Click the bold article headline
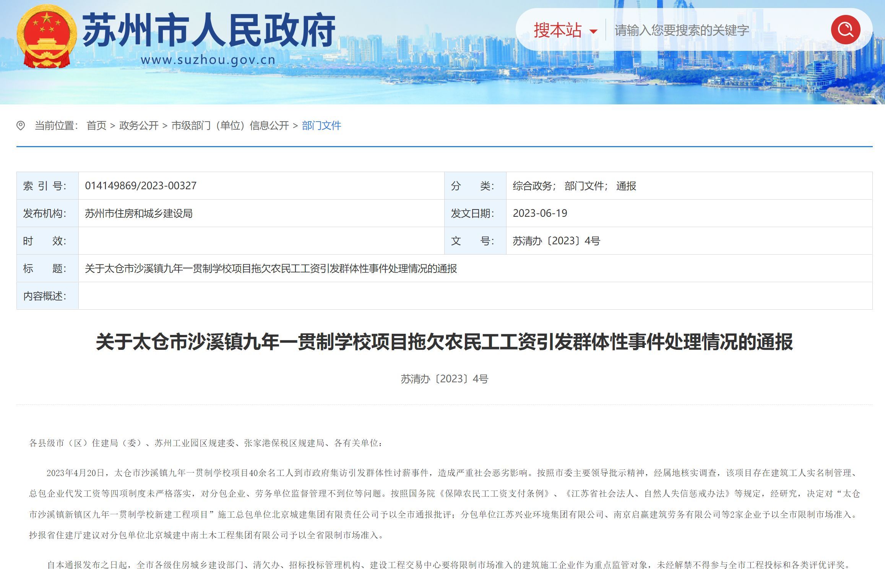 [444, 341]
